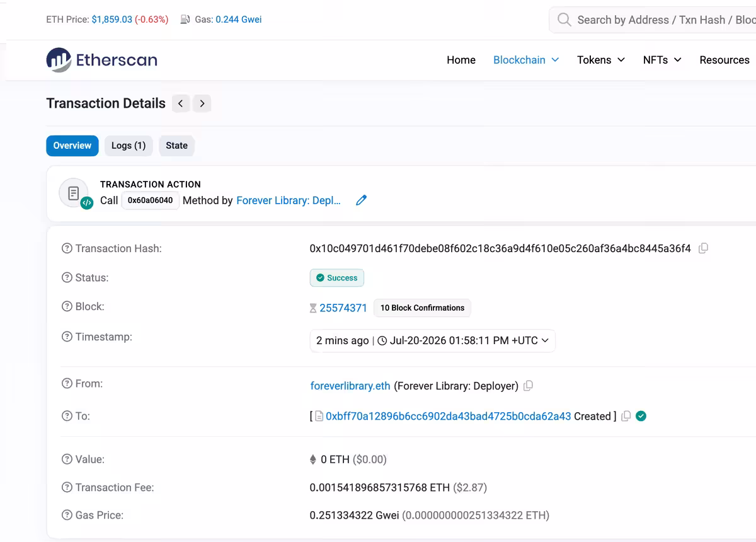
Task: Click the help icon beside Gas Price
Action: (x=67, y=515)
